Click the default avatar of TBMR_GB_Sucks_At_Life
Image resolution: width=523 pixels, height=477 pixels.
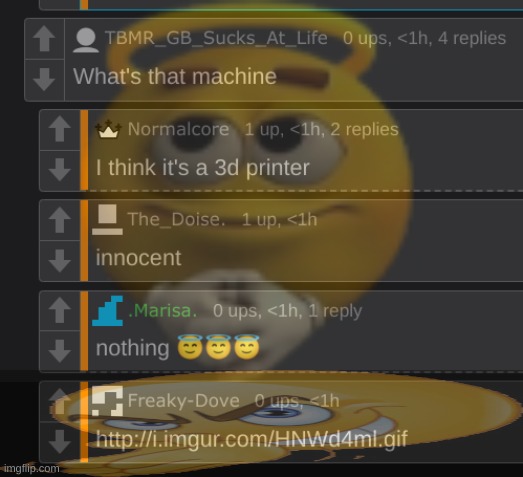click(86, 40)
